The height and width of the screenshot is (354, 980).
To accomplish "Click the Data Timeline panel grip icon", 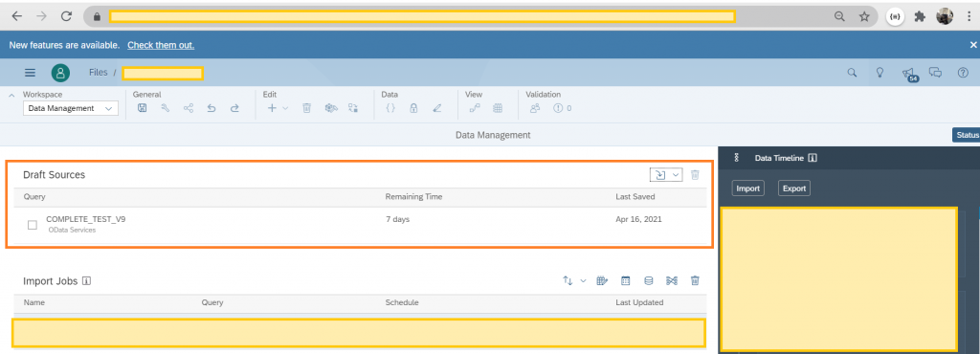I will pos(736,158).
